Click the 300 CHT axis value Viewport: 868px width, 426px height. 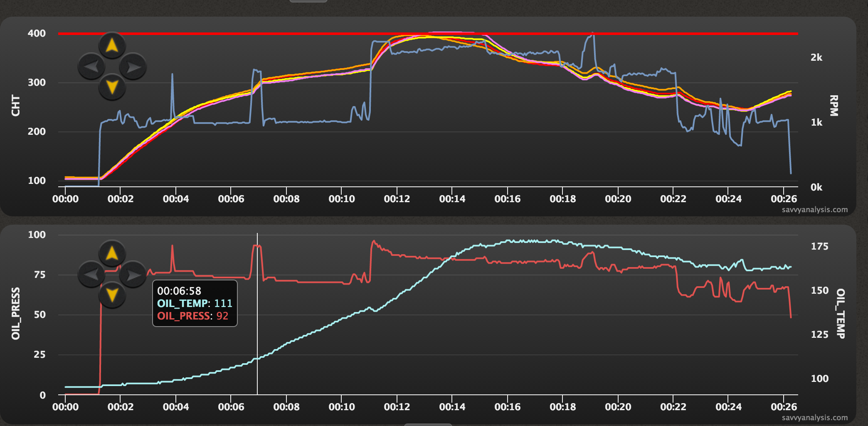37,82
